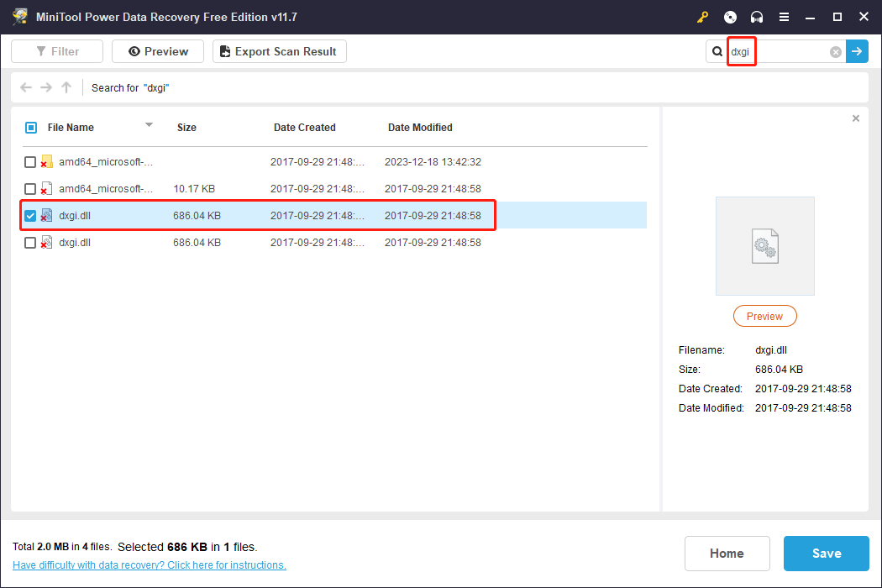The height and width of the screenshot is (588, 882).
Task: Navigate back with the left arrow
Action: pyautogui.click(x=26, y=87)
